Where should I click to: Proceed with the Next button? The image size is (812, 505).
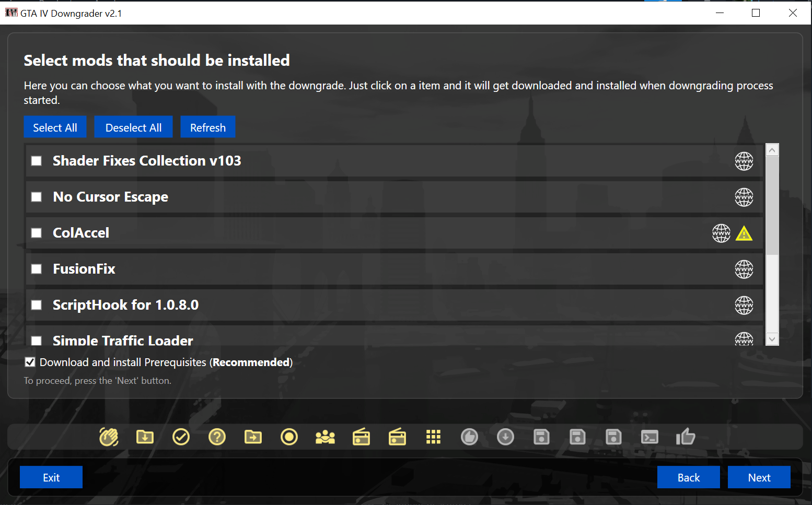tap(759, 477)
